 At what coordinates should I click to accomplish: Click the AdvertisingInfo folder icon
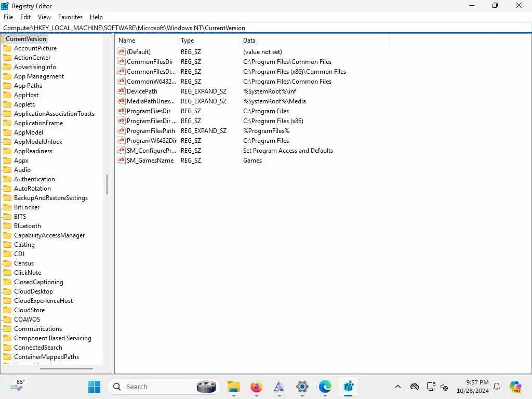7,67
